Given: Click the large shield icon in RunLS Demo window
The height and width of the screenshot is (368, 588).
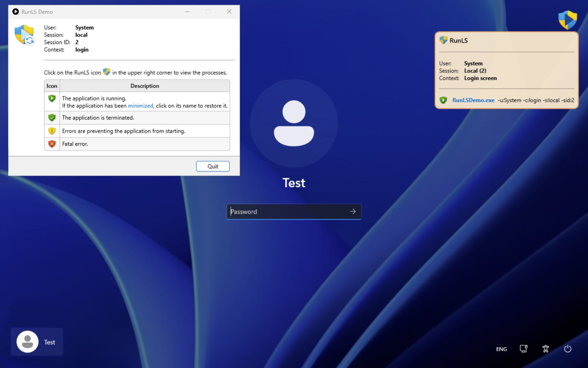Looking at the screenshot, I should pos(25,35).
